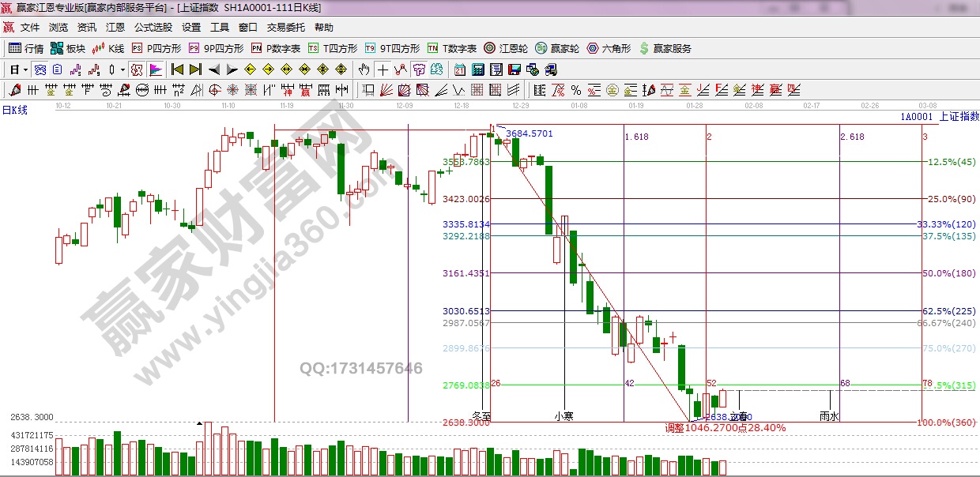
Task: Expand the candlestick style dropdown arrow
Action: point(122,69)
